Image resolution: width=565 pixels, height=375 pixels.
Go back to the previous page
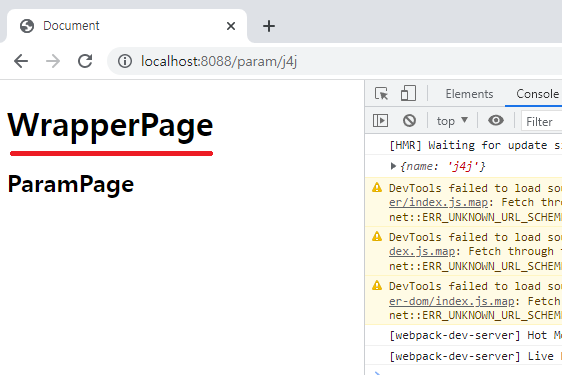coord(21,61)
